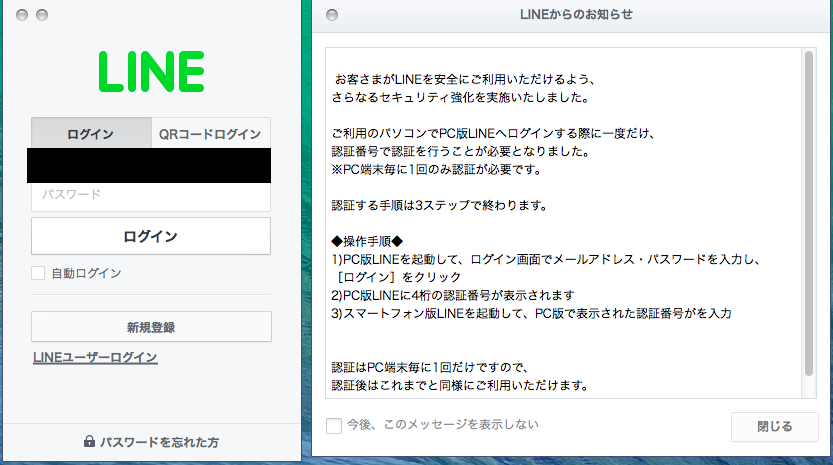Screen dimensions: 833x465
Task: Click the line 2)PC版LINEに4桁の認証番号が表示されます
Action: pos(453,295)
